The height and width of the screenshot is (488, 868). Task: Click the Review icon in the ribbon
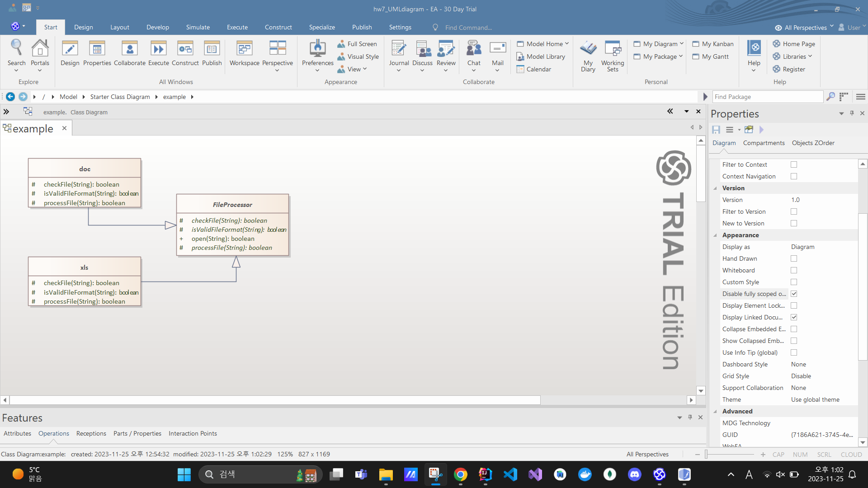pos(446,49)
